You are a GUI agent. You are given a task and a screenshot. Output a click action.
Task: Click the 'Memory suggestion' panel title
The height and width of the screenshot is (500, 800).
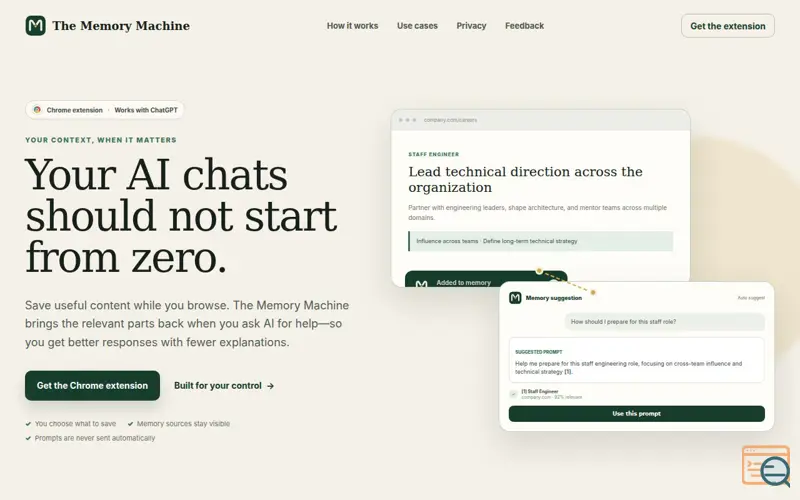(554, 298)
